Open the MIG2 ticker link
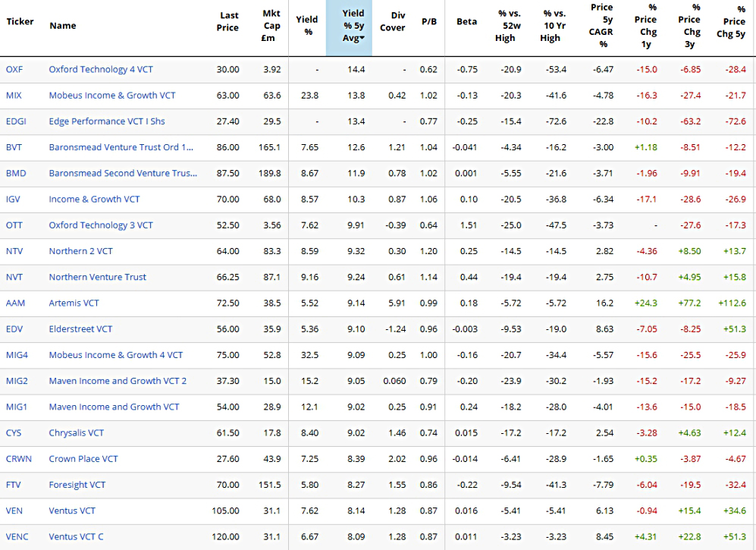The height and width of the screenshot is (550, 756). point(17,382)
